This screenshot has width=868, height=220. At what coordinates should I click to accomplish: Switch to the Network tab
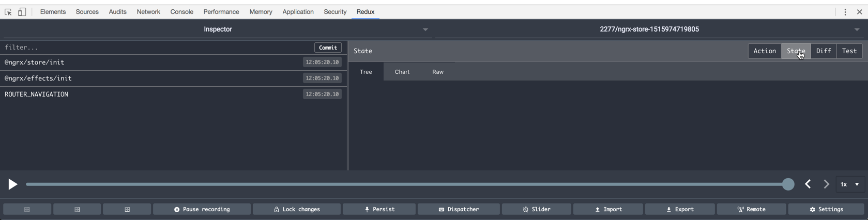tap(148, 12)
